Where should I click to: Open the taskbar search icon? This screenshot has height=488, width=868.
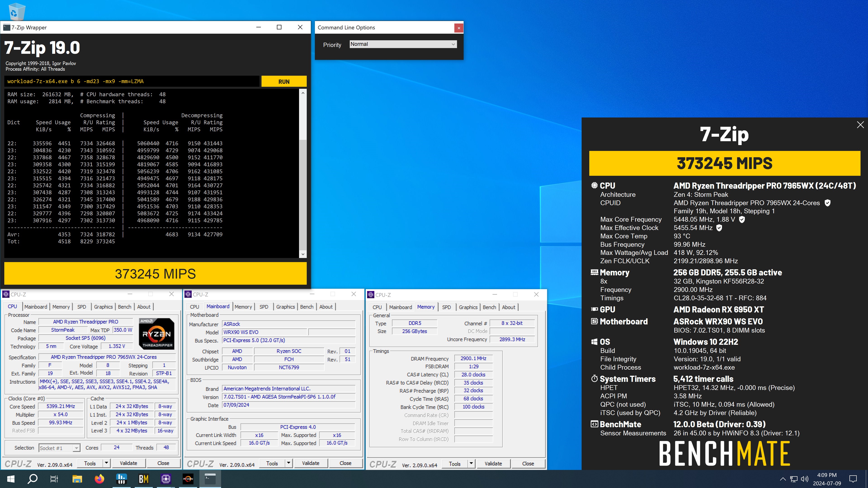32,479
